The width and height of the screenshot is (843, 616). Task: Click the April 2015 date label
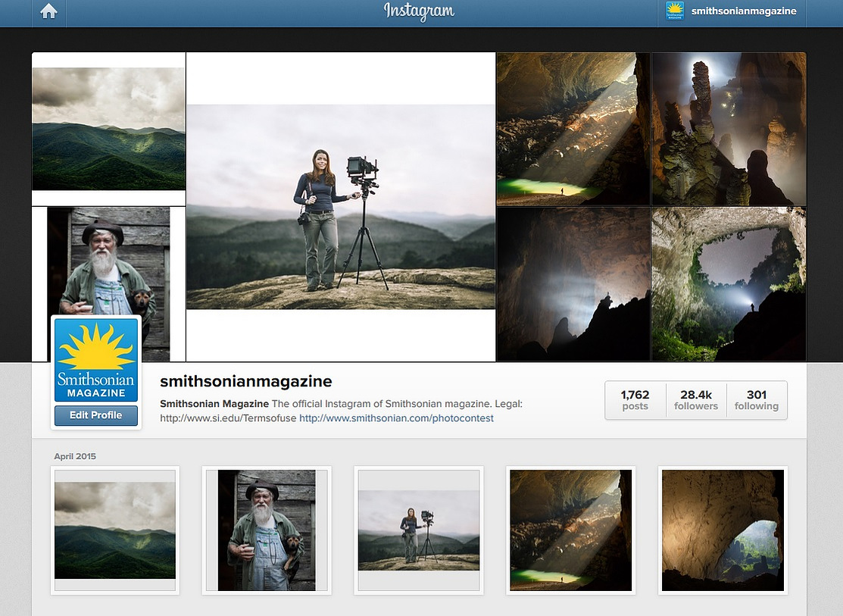click(x=75, y=456)
